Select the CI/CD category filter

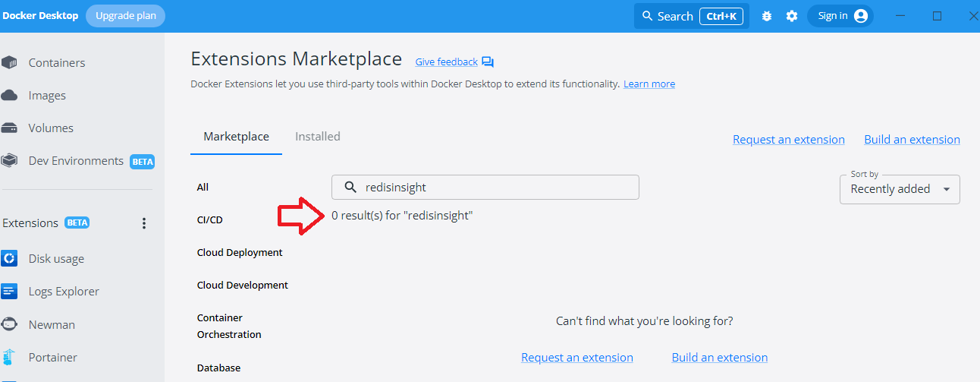point(210,219)
